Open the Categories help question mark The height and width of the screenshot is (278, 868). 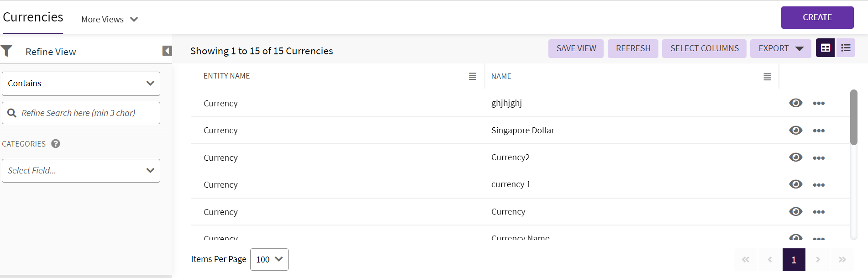tap(56, 144)
